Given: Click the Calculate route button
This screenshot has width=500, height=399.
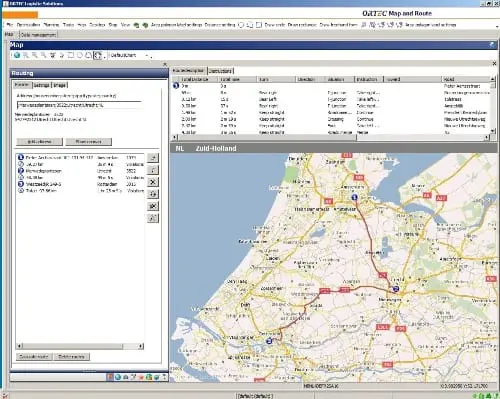Looking at the screenshot, I should click(34, 357).
